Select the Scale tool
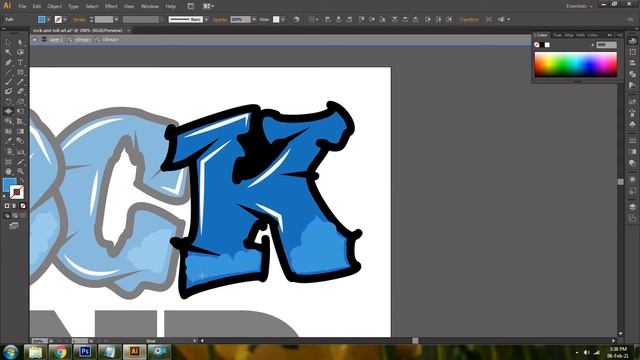Screen dimensions: 640x360 [x=20, y=102]
